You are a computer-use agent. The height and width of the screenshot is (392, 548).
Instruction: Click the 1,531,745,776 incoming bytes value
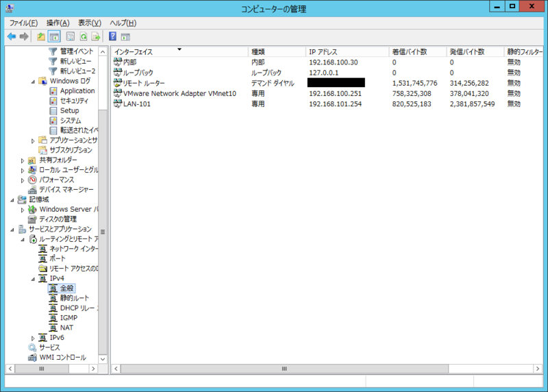(x=414, y=83)
